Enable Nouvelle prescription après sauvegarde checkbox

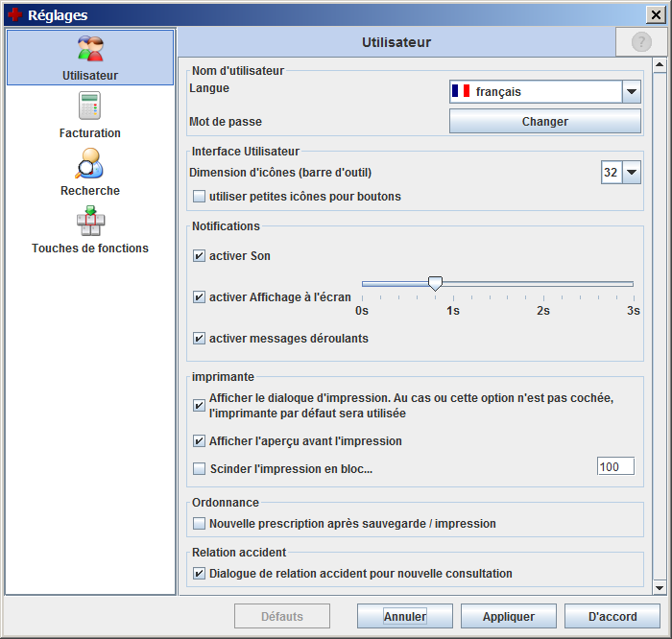[200, 524]
